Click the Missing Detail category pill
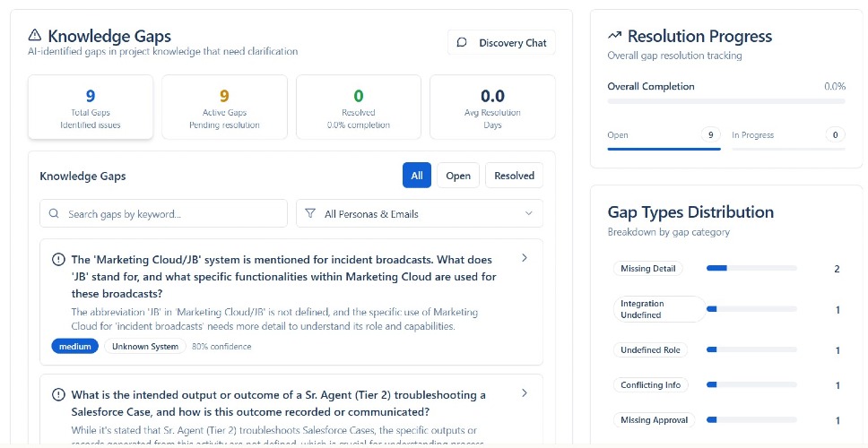 click(648, 268)
